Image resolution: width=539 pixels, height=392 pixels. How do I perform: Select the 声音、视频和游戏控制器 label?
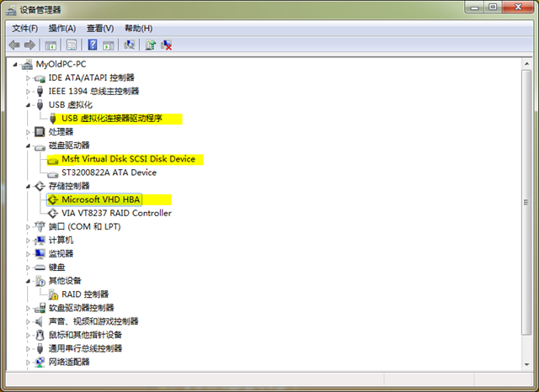pyautogui.click(x=93, y=321)
